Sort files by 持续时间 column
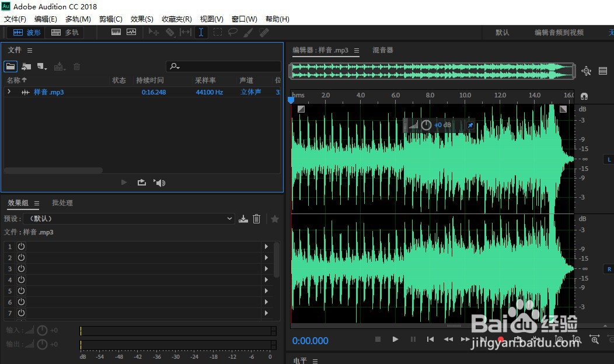This screenshot has width=614, height=364. coord(149,80)
